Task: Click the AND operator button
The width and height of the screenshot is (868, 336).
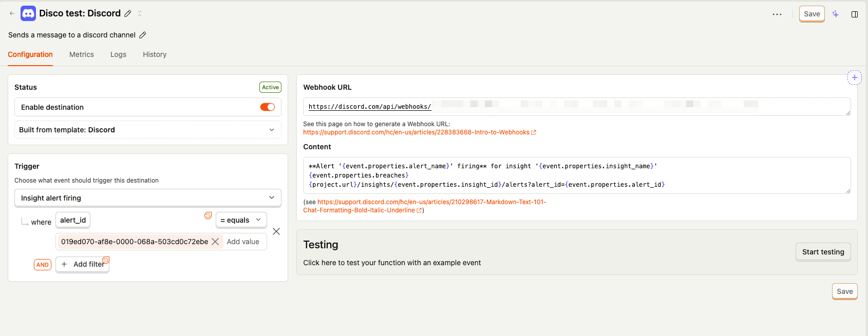Action: pyautogui.click(x=43, y=265)
